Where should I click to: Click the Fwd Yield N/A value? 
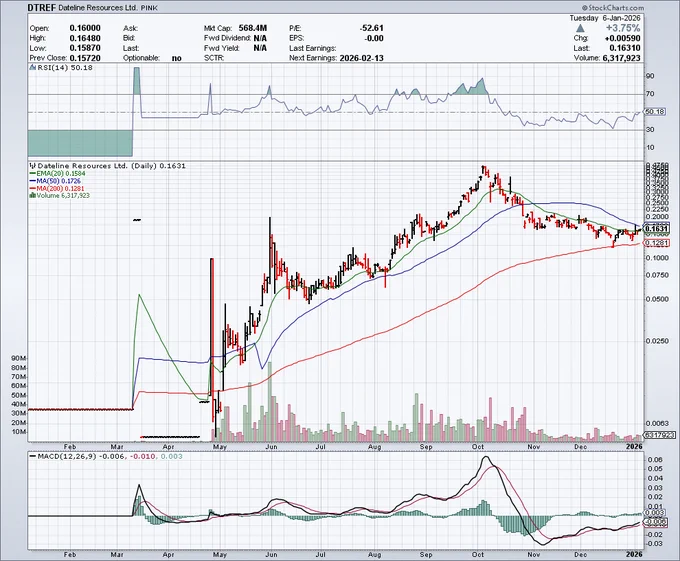pyautogui.click(x=260, y=48)
